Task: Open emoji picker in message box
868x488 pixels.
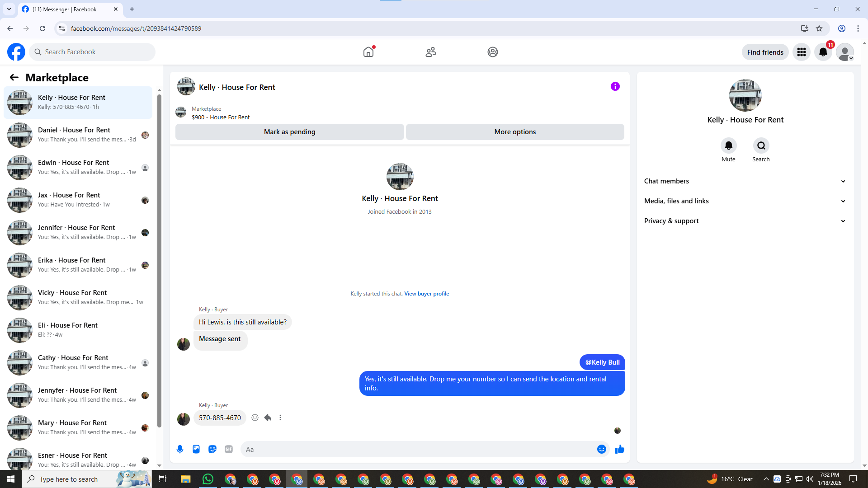Action: [x=601, y=449]
